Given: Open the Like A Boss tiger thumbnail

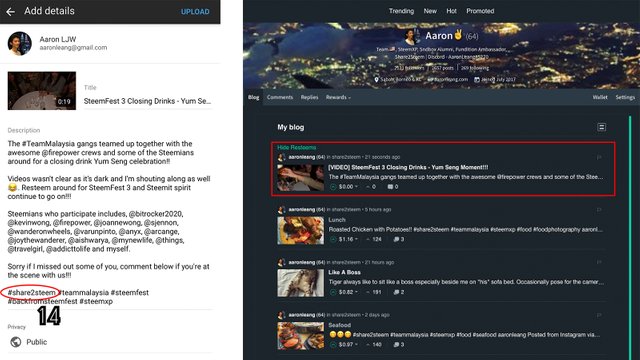Looking at the screenshot, I should click(301, 283).
